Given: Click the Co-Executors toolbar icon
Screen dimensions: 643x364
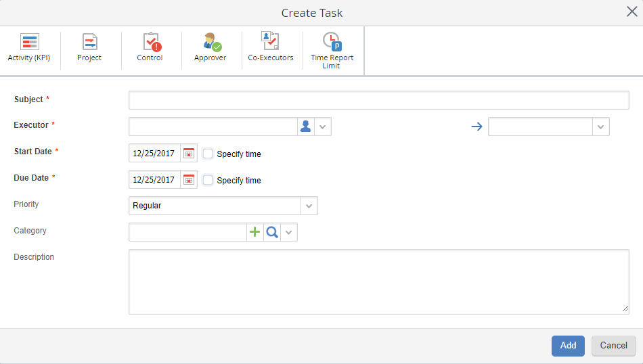Looking at the screenshot, I should (x=271, y=48).
